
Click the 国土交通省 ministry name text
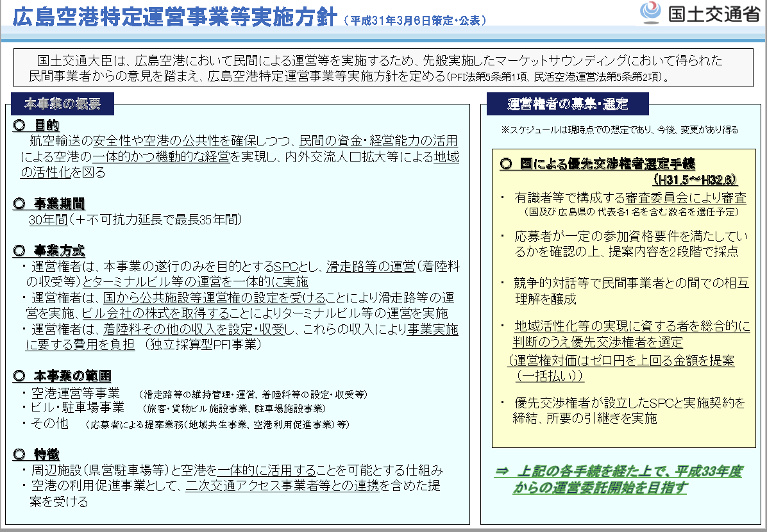pos(714,13)
